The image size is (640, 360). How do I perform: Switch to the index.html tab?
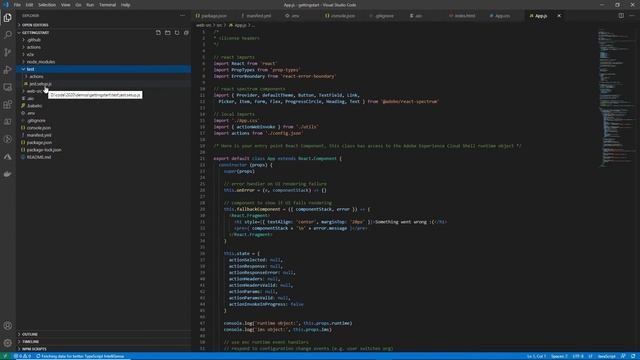click(464, 16)
